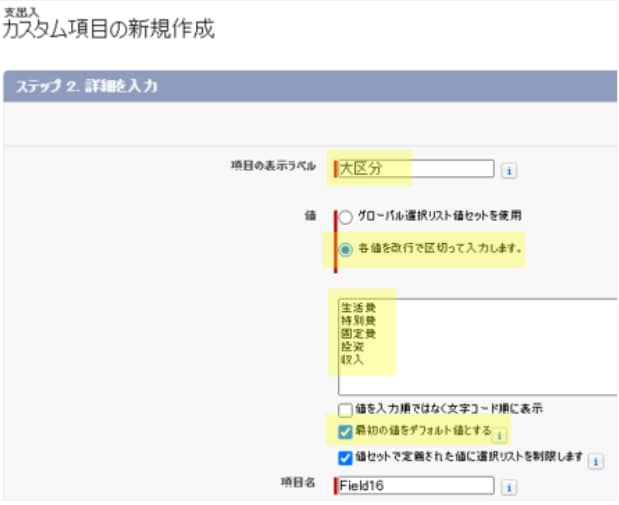
Task: Click the 支出入 object name above title
Action: point(21,11)
